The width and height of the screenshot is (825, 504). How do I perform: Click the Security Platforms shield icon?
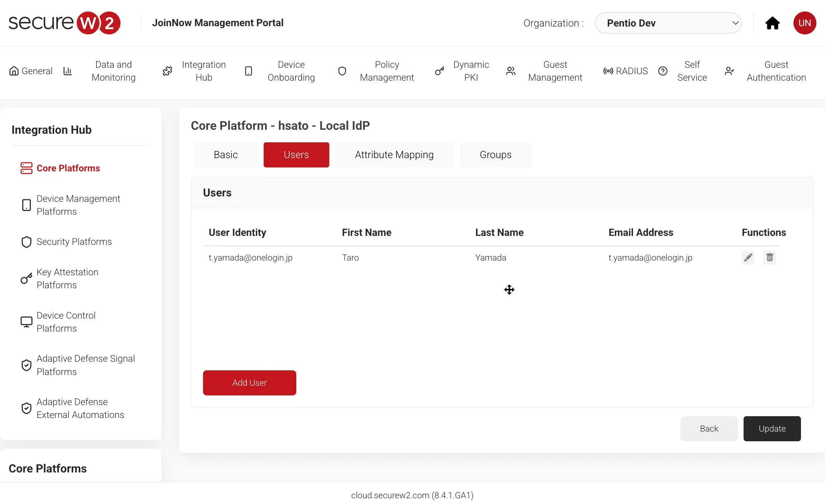tap(26, 242)
